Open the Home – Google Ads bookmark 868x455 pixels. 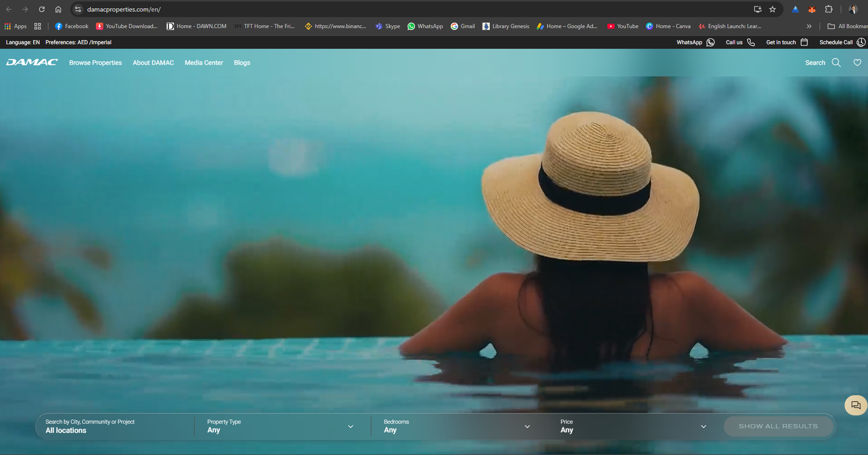(x=567, y=26)
